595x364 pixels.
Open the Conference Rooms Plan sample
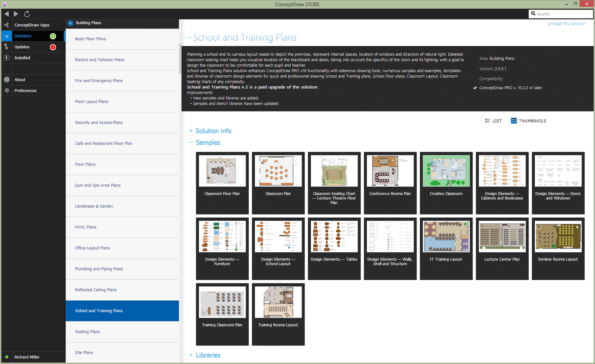coord(390,183)
